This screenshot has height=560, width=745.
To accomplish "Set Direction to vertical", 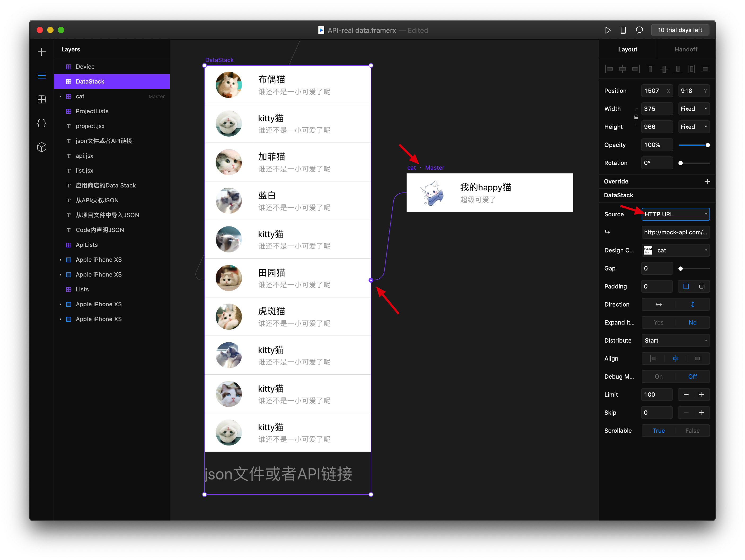I will click(x=693, y=304).
